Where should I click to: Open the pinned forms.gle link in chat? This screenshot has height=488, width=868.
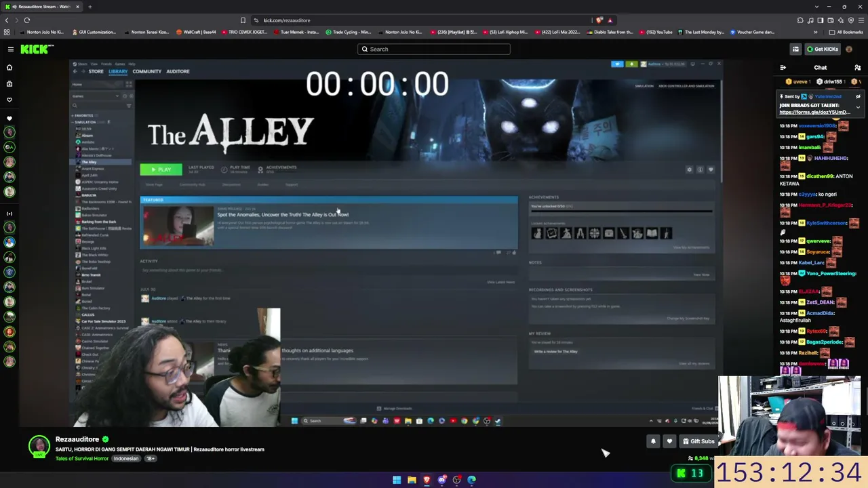pos(814,113)
